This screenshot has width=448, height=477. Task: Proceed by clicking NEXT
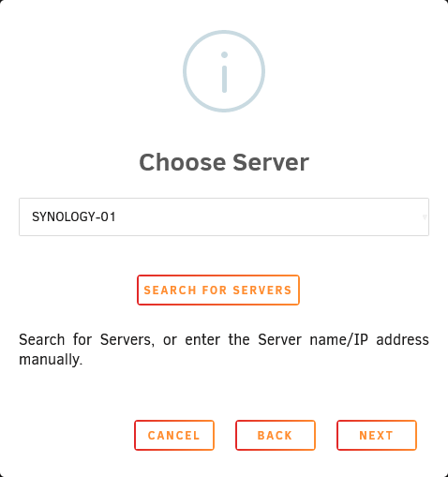[x=377, y=435]
